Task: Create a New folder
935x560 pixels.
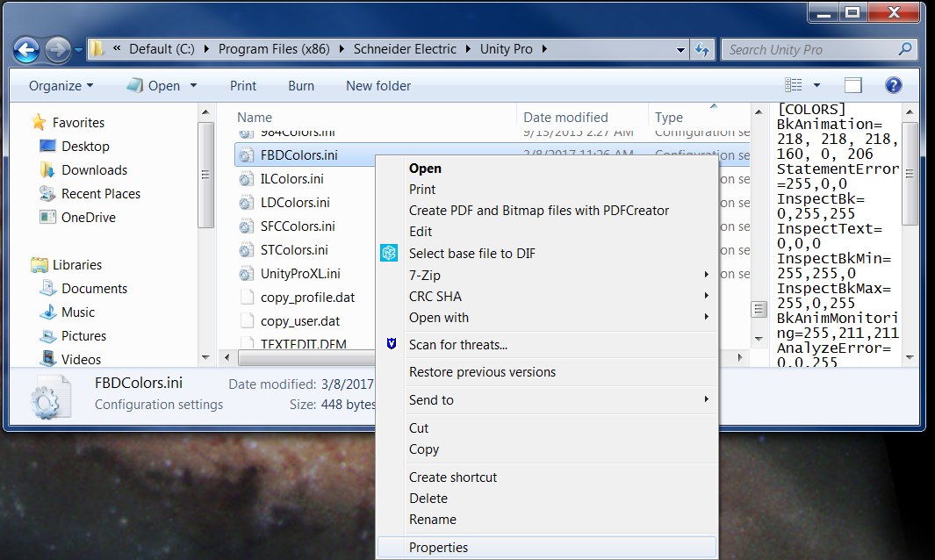Action: point(378,86)
